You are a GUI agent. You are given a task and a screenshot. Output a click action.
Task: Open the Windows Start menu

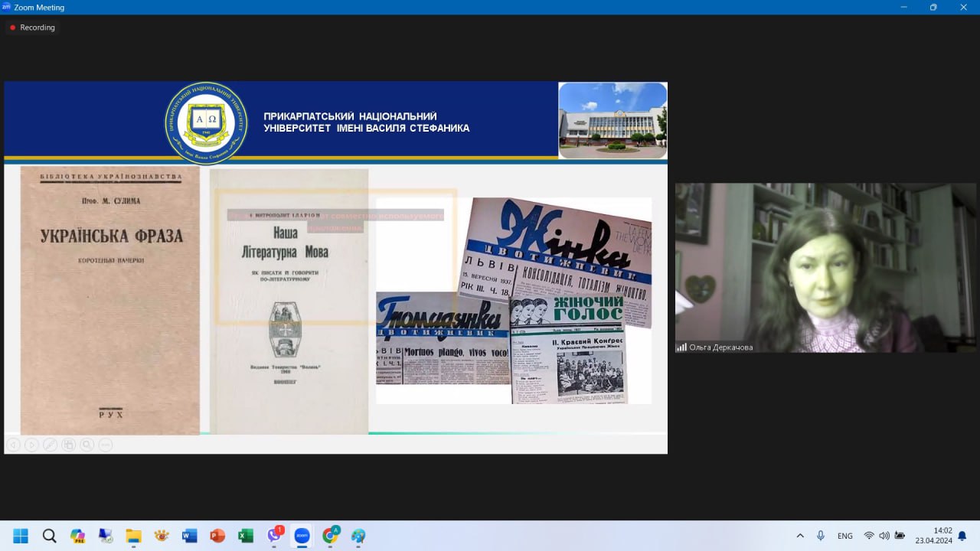21,536
